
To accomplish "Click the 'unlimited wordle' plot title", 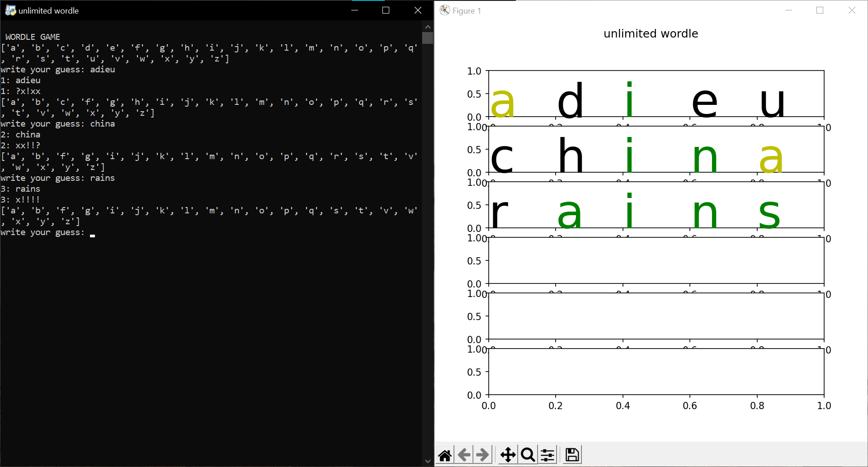I will [x=651, y=34].
